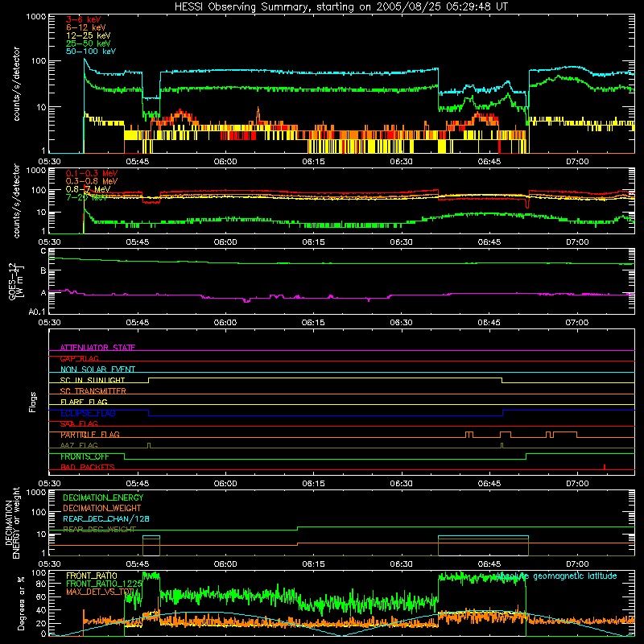Click the REAR_DEC_WEIGHT legend label

(x=99, y=530)
